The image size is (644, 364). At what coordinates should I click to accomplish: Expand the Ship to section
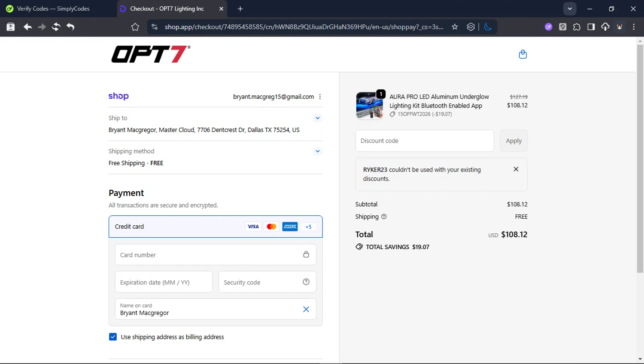tap(318, 118)
